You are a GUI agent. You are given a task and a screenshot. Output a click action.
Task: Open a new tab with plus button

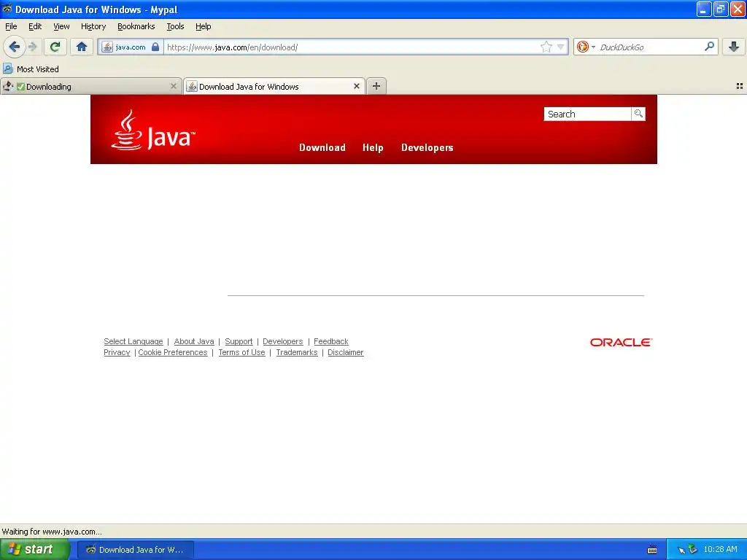[376, 86]
